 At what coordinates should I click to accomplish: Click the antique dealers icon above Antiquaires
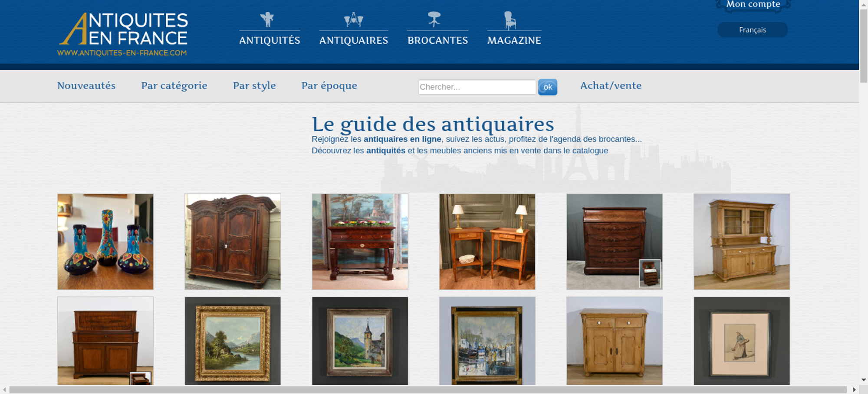click(x=353, y=20)
